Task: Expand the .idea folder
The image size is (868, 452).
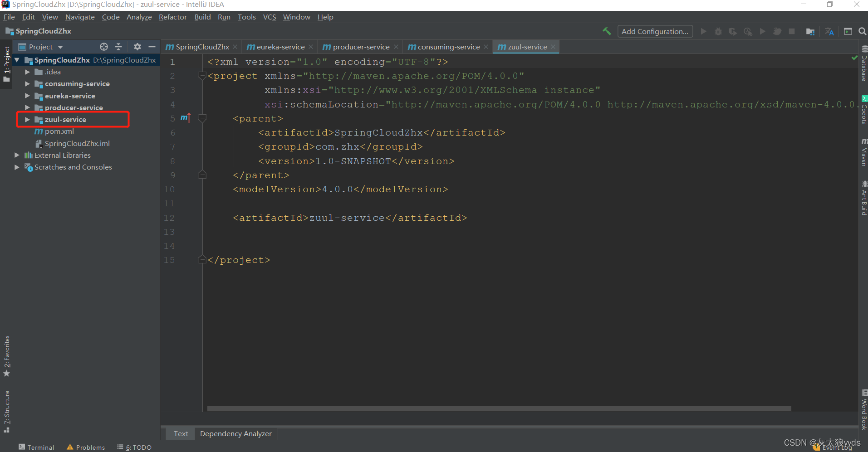Action: click(27, 72)
